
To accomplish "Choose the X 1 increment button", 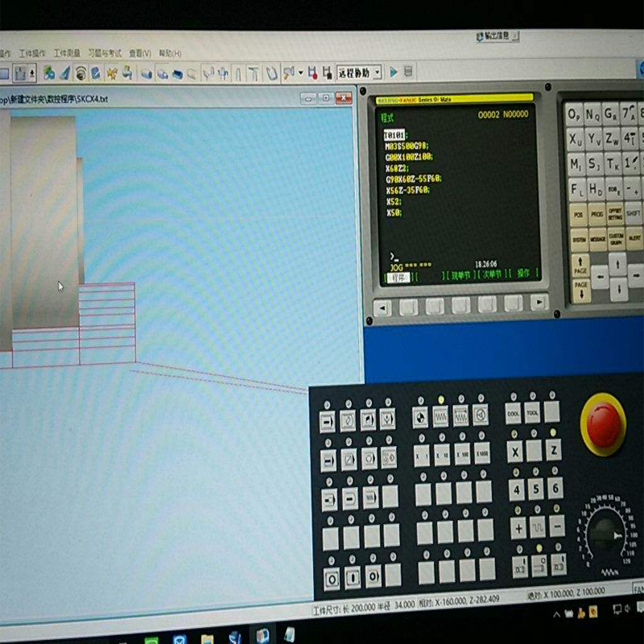I will coord(422,456).
